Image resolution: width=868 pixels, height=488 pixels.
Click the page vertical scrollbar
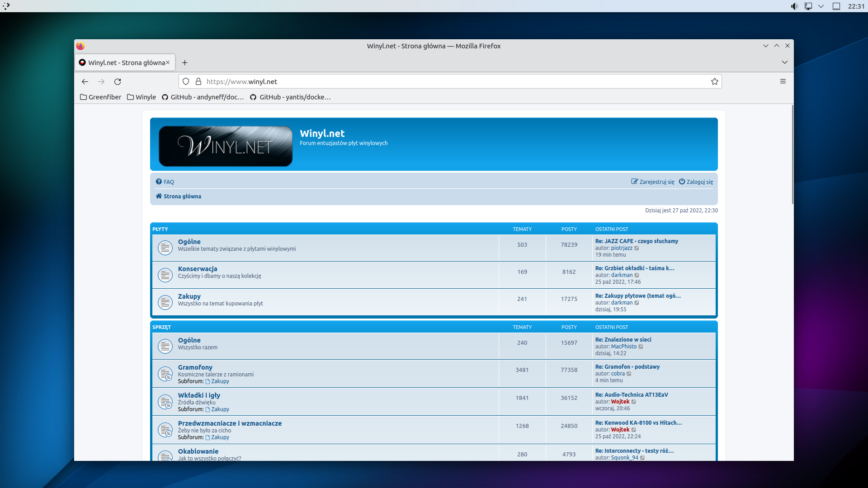point(792,155)
